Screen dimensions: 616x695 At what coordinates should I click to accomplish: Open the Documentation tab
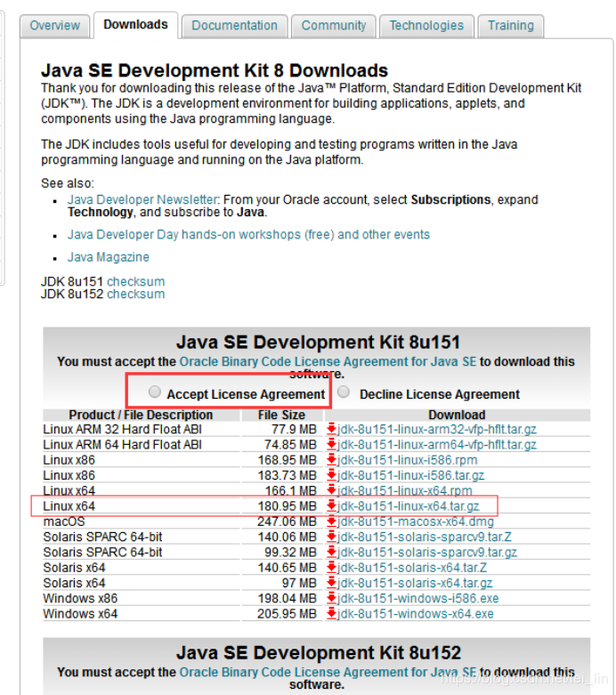235,26
